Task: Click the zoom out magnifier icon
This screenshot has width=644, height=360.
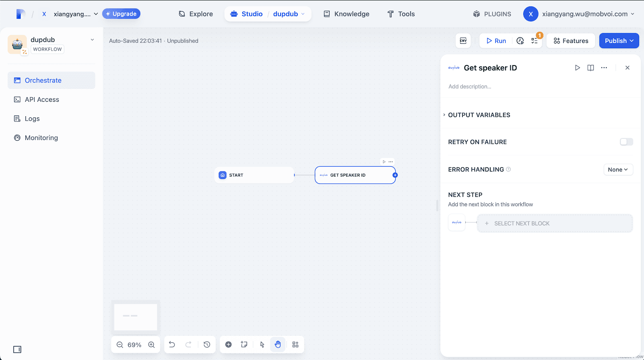Action: (120, 345)
